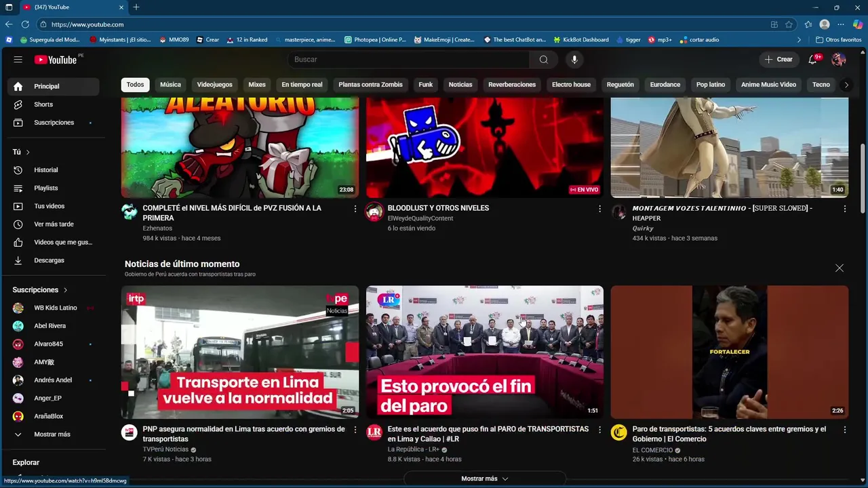The width and height of the screenshot is (868, 488).
Task: Open Suscripciones in the sidebar
Action: pos(53,123)
